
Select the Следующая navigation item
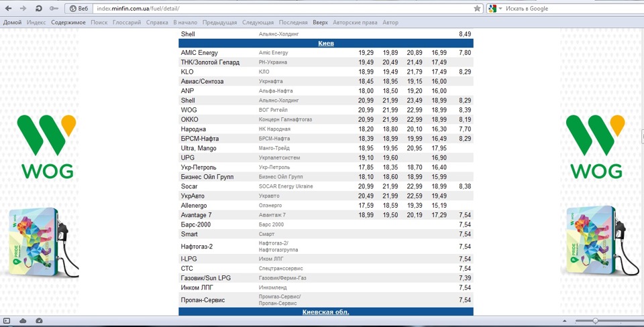(258, 23)
